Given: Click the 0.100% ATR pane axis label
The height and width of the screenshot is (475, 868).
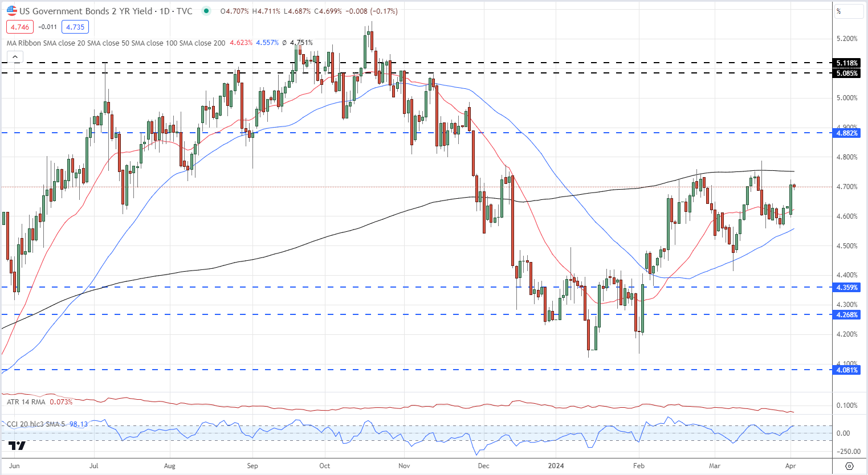Looking at the screenshot, I should [x=847, y=406].
